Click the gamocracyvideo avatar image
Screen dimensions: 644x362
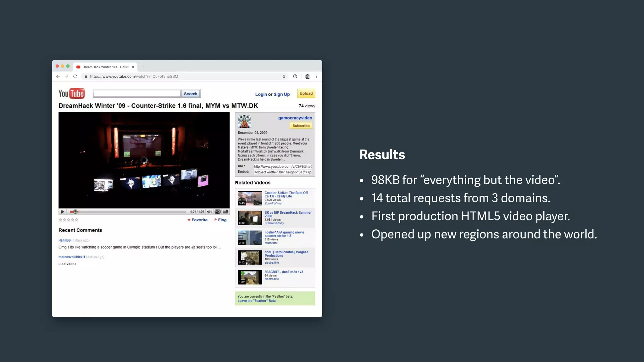(244, 121)
